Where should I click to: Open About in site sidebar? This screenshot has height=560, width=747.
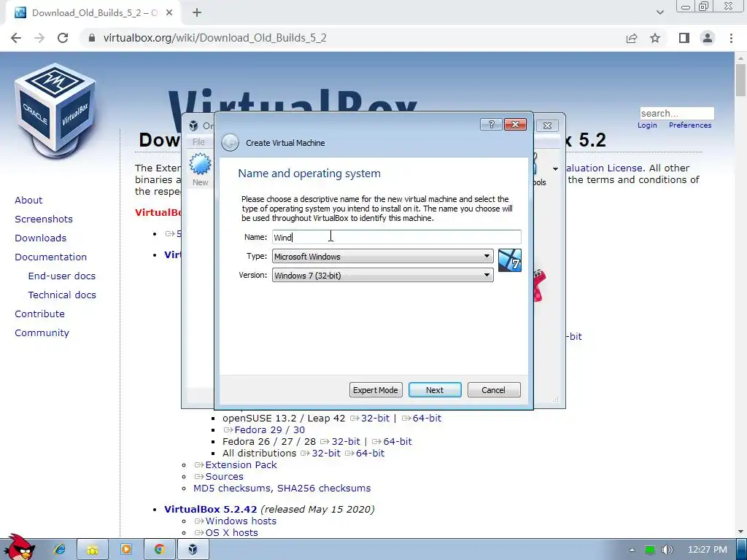(x=28, y=200)
